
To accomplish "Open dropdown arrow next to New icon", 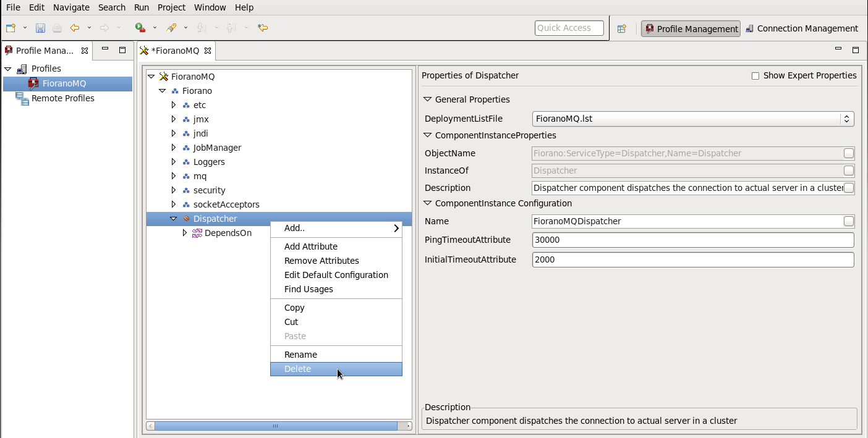I will pyautogui.click(x=25, y=28).
